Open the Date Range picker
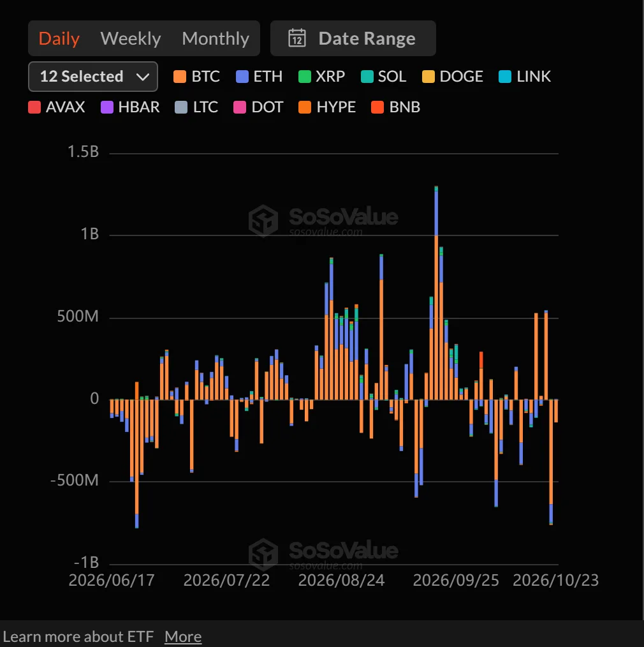The height and width of the screenshot is (647, 644). coord(353,38)
